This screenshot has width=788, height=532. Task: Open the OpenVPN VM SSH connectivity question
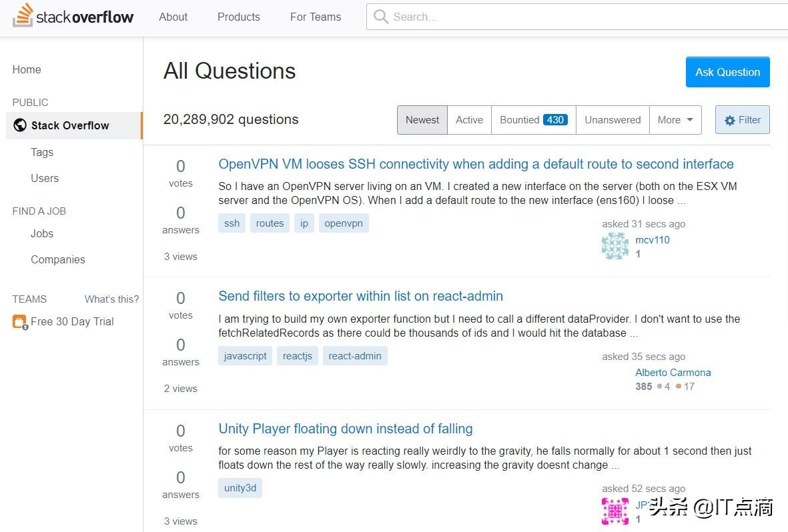coord(476,164)
